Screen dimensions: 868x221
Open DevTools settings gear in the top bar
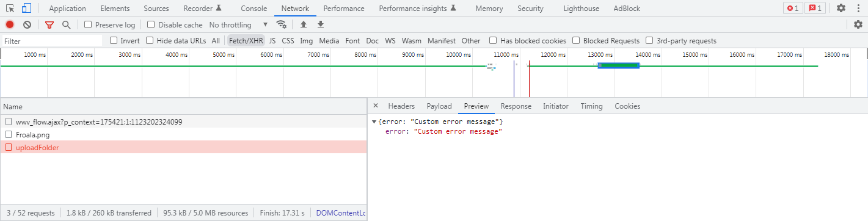click(x=841, y=9)
